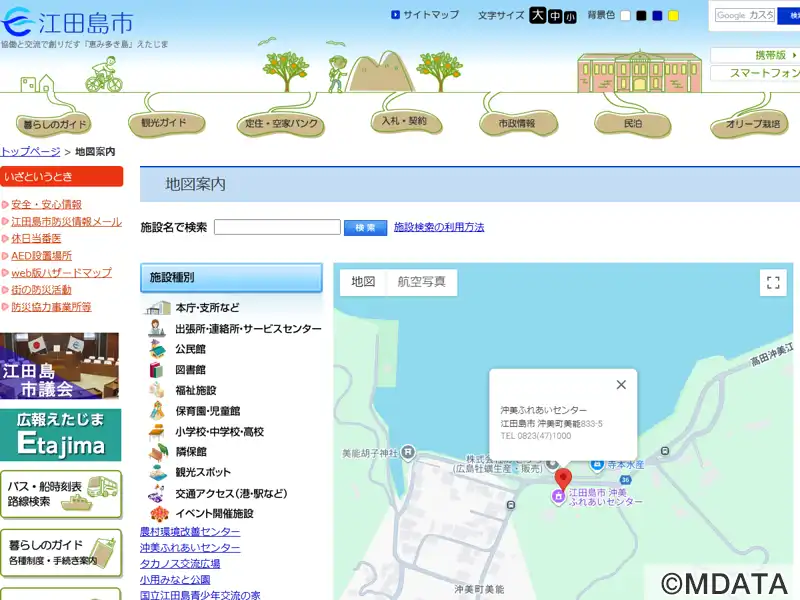Click the facility name search field
The image size is (800, 600).
pos(277,228)
